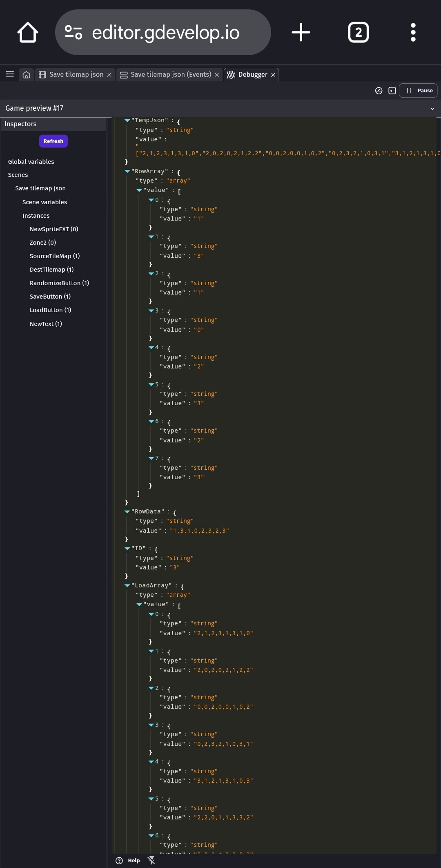441x868 pixels.
Task: Collapse the TempJson variable node
Action: (127, 120)
